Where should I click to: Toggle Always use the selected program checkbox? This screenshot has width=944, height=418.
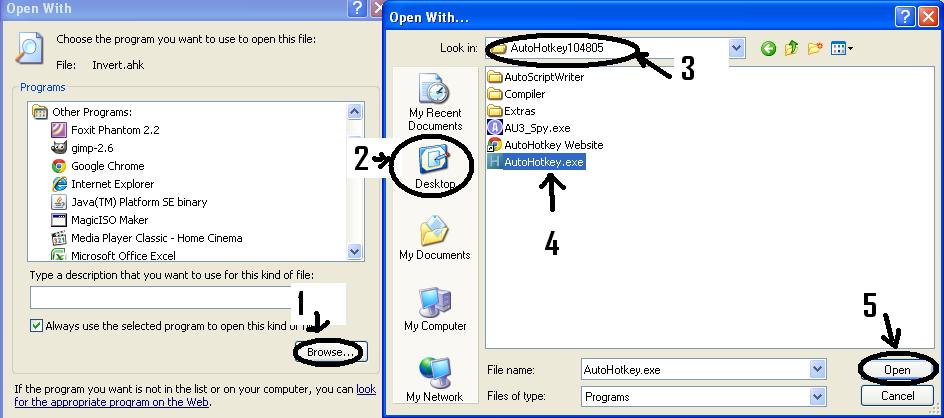pyautogui.click(x=37, y=326)
